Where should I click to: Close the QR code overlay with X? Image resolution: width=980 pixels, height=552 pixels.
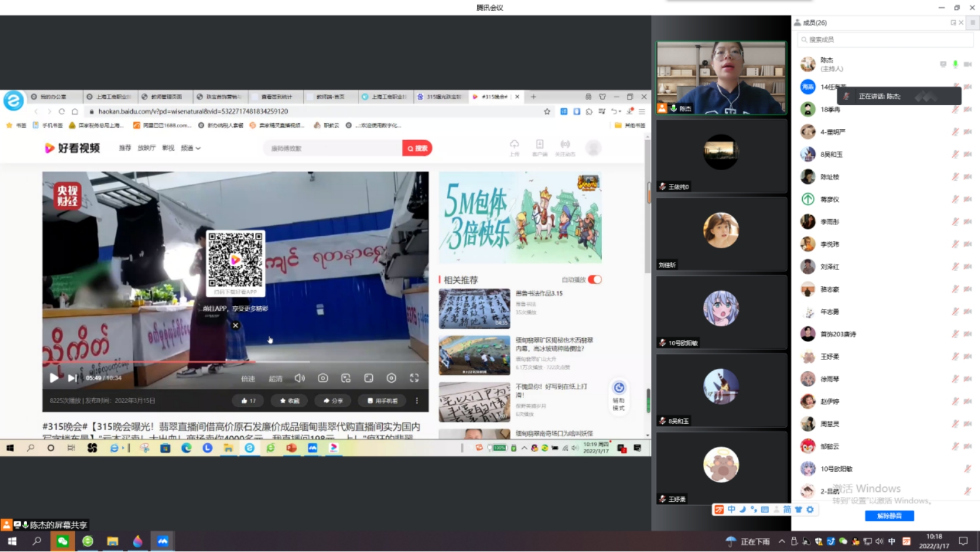click(235, 325)
